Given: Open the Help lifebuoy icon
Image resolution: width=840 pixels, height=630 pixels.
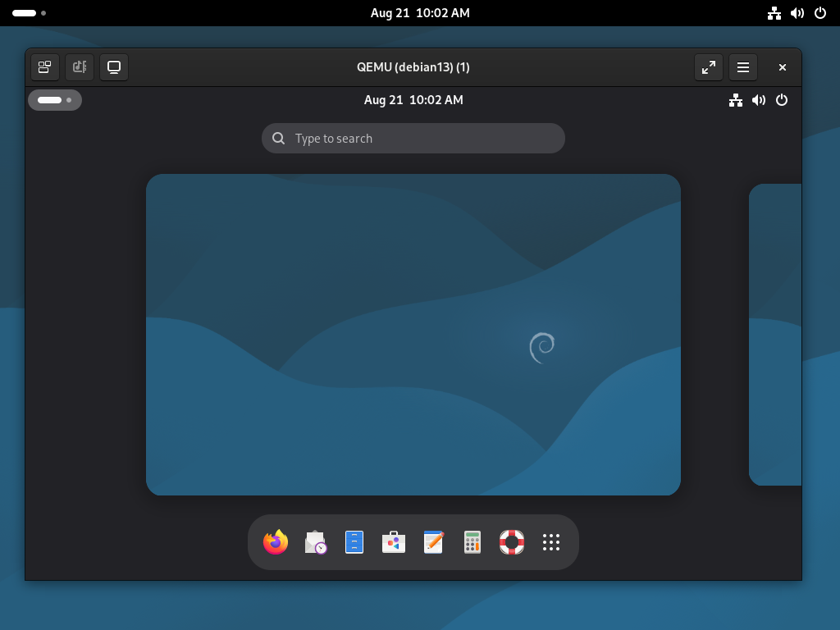Looking at the screenshot, I should pos(512,542).
